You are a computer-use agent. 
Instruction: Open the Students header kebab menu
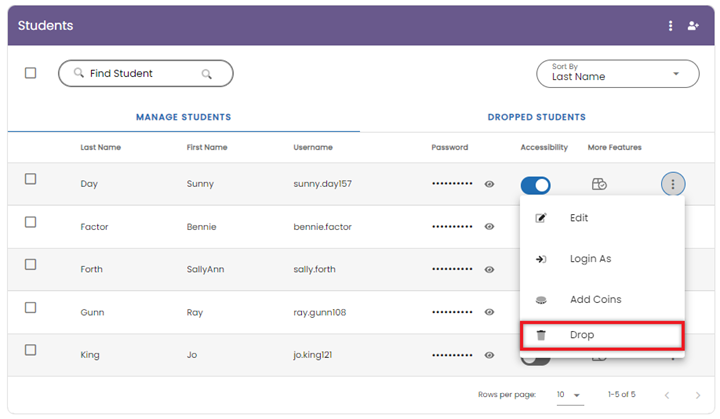point(670,26)
